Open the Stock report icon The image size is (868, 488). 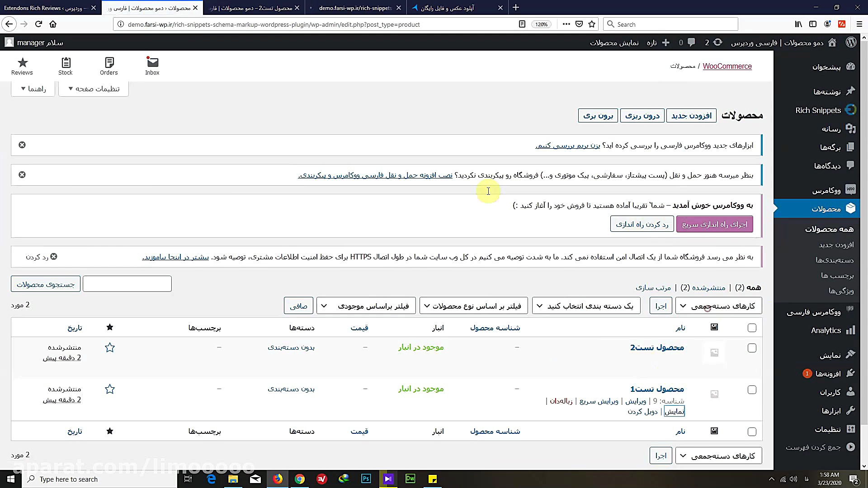click(x=65, y=66)
